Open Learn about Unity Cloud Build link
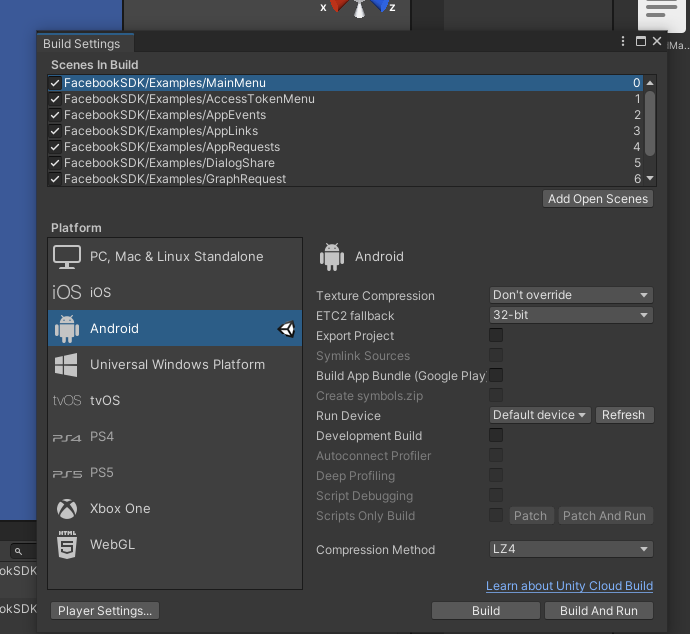The height and width of the screenshot is (634, 690). coord(569,586)
